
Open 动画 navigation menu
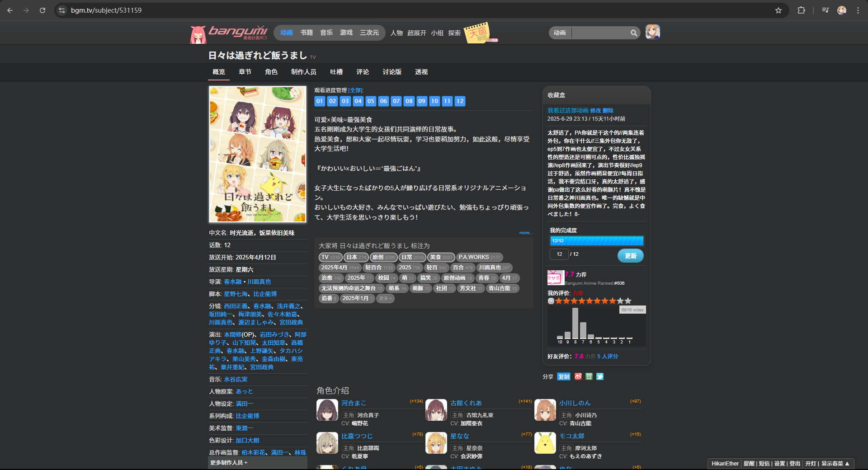(286, 33)
